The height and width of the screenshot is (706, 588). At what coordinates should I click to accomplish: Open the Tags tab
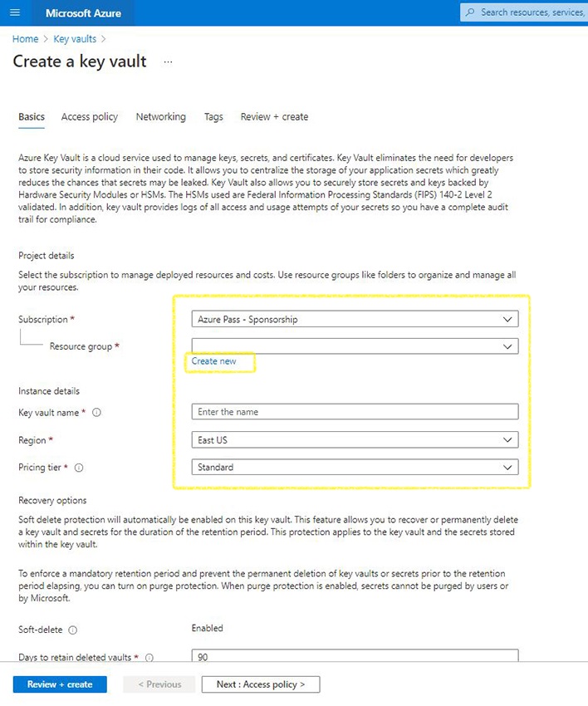pyautogui.click(x=213, y=117)
